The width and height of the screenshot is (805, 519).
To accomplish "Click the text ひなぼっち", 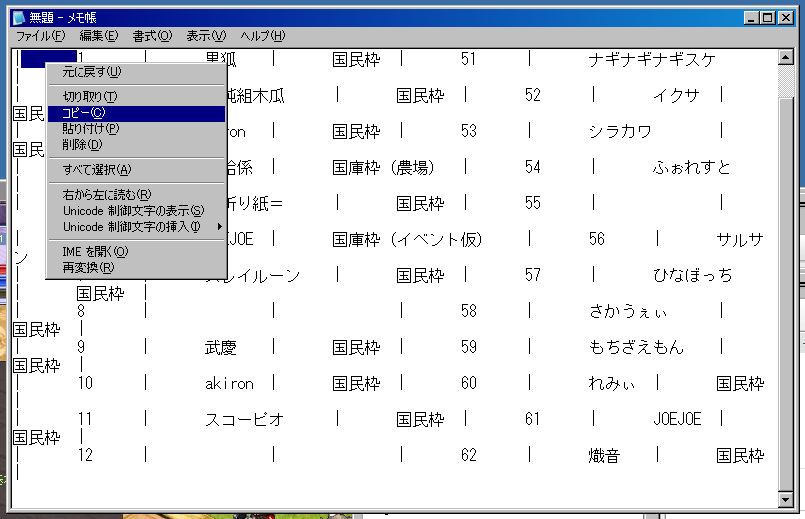I will click(x=692, y=276).
